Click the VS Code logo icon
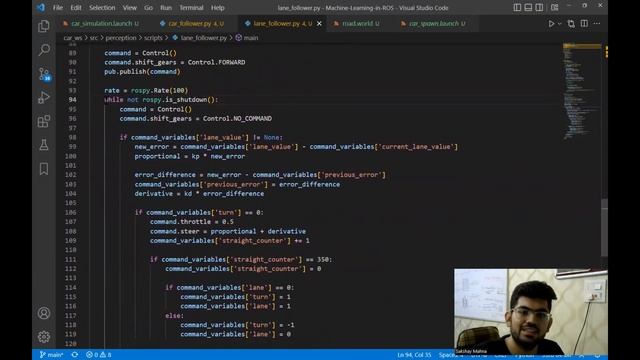Screen dimensions: 640x360 41,7
